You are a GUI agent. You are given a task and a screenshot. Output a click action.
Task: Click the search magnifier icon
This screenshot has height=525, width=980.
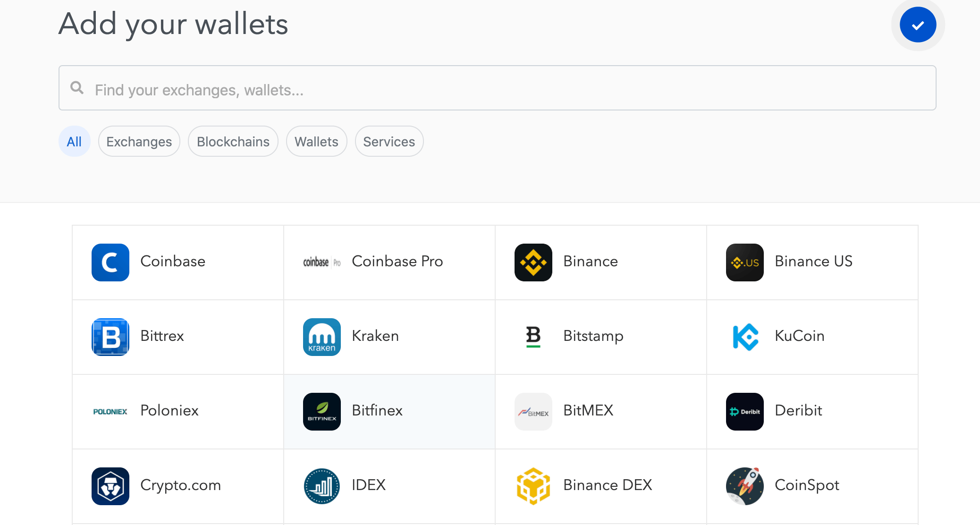point(77,88)
